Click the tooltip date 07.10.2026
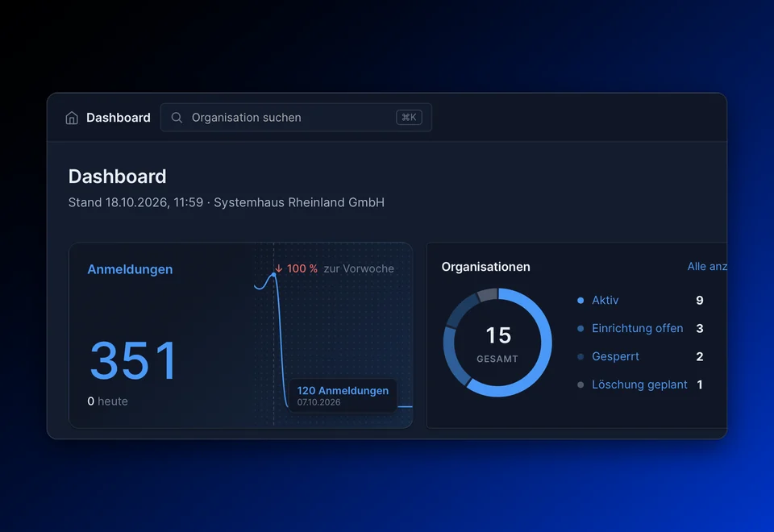 tap(319, 402)
